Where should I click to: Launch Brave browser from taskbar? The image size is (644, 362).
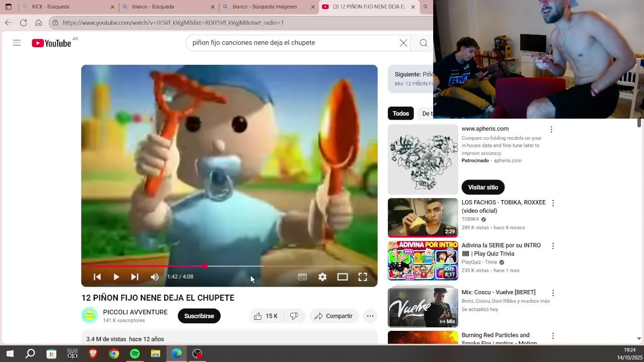pyautogui.click(x=93, y=354)
